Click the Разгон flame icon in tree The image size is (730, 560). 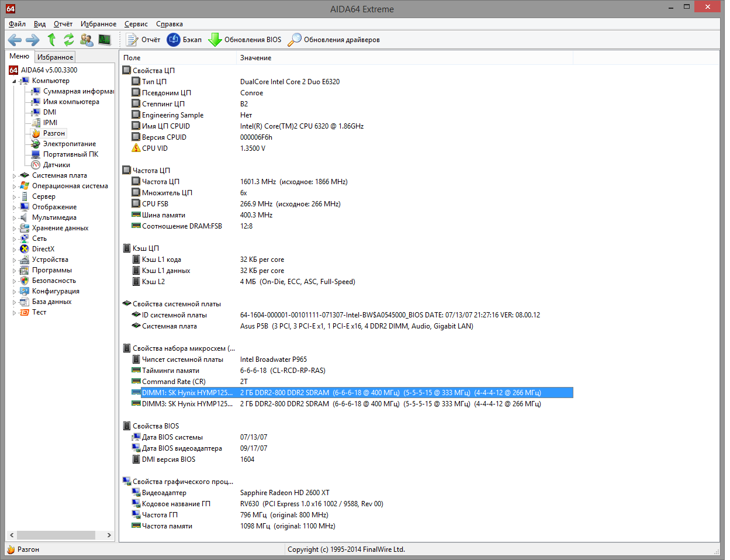pyautogui.click(x=36, y=133)
